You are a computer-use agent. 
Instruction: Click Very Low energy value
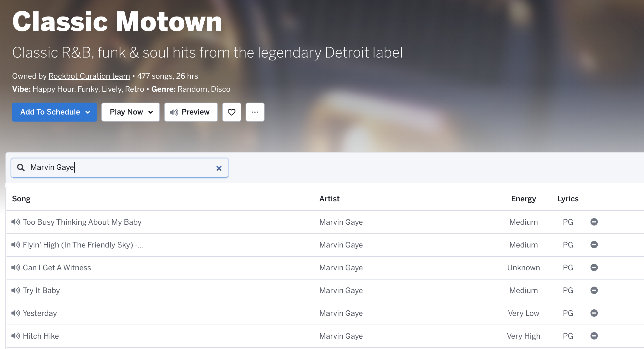pos(523,313)
